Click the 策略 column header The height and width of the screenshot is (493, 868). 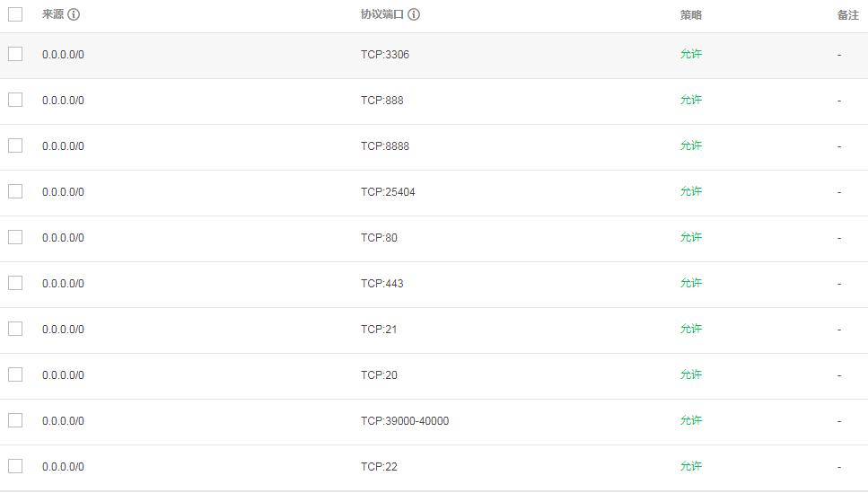coord(691,15)
